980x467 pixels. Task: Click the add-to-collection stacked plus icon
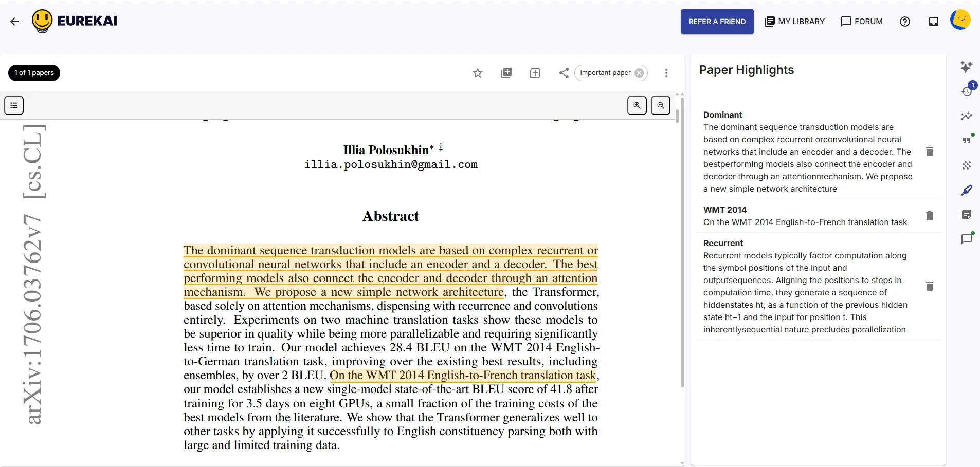click(x=506, y=73)
